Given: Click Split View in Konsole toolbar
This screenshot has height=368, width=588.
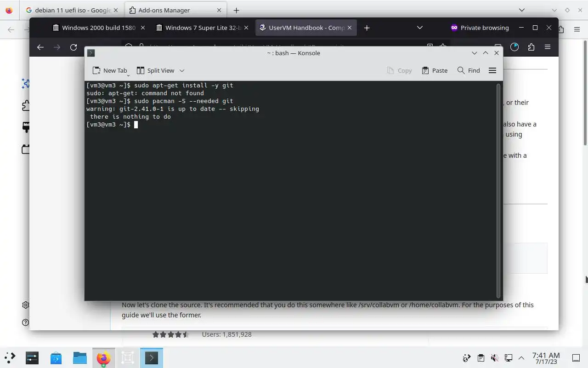Looking at the screenshot, I should (x=156, y=70).
